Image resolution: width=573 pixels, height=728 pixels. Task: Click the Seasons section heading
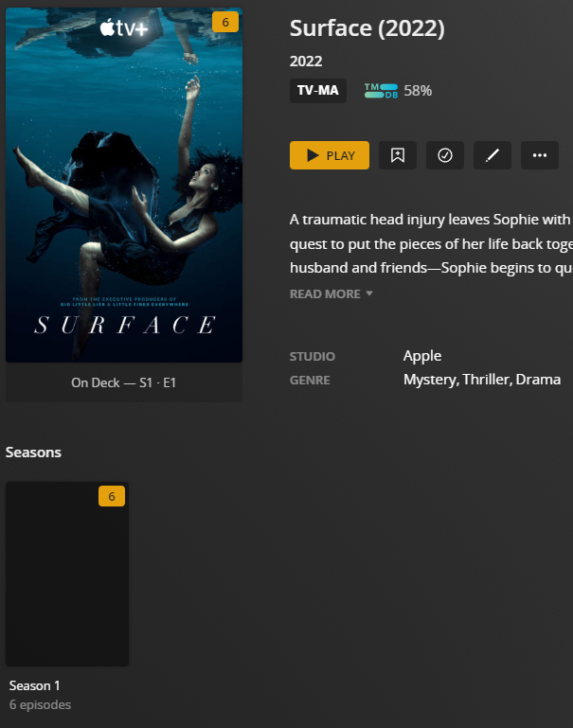34,453
